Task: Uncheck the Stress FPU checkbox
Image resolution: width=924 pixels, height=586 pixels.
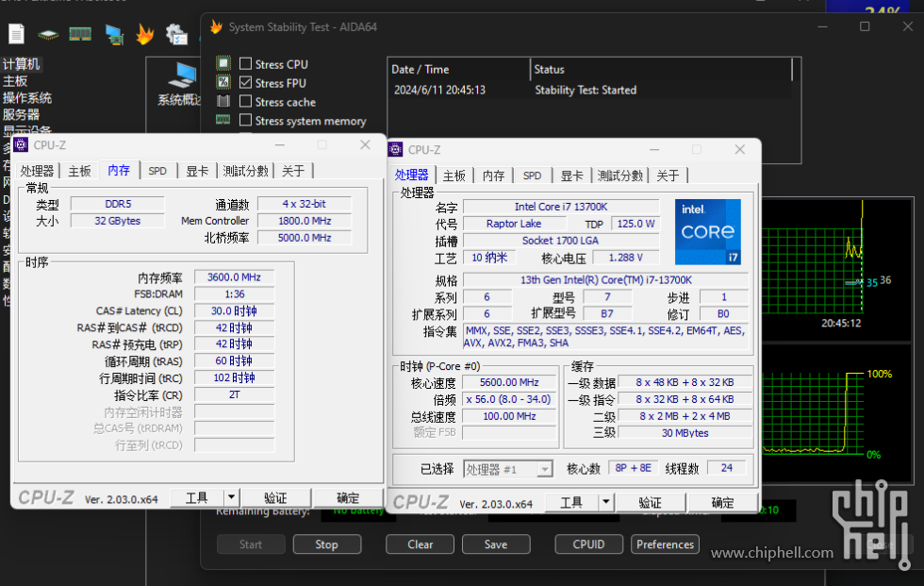Action: pos(246,82)
